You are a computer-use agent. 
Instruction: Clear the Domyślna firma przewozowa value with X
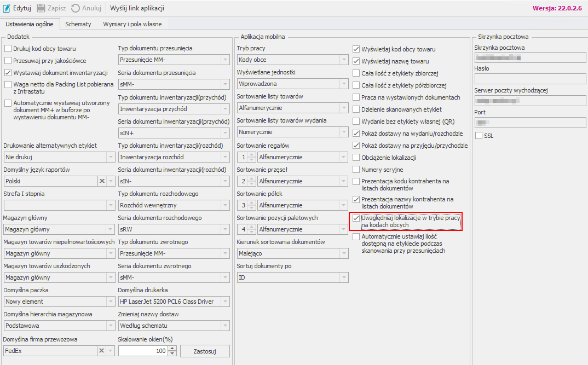pos(102,351)
